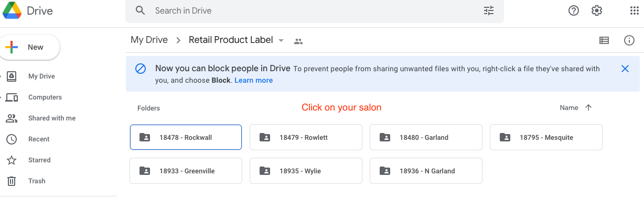Open Computers in sidebar
Viewport: 644px width, 199px height.
[45, 97]
